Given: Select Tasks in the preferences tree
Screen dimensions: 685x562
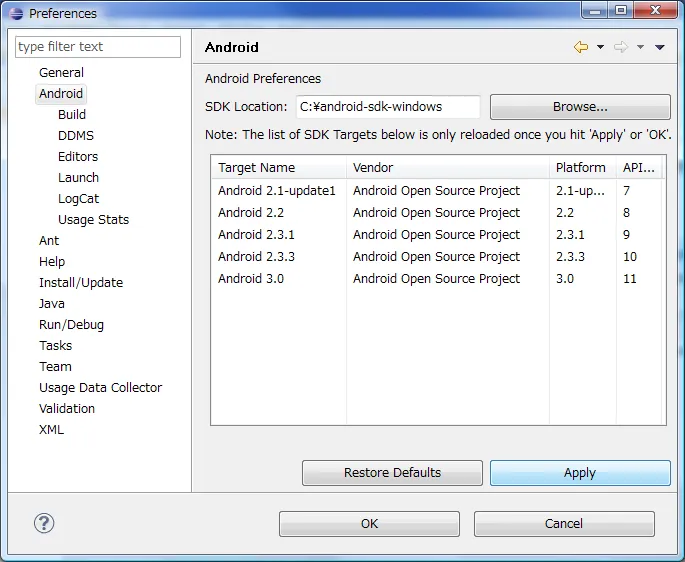Looking at the screenshot, I should (x=55, y=345).
